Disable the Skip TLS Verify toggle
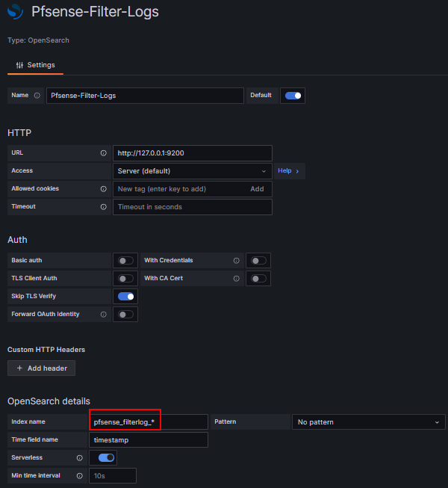The width and height of the screenshot is (448, 488). pyautogui.click(x=125, y=297)
